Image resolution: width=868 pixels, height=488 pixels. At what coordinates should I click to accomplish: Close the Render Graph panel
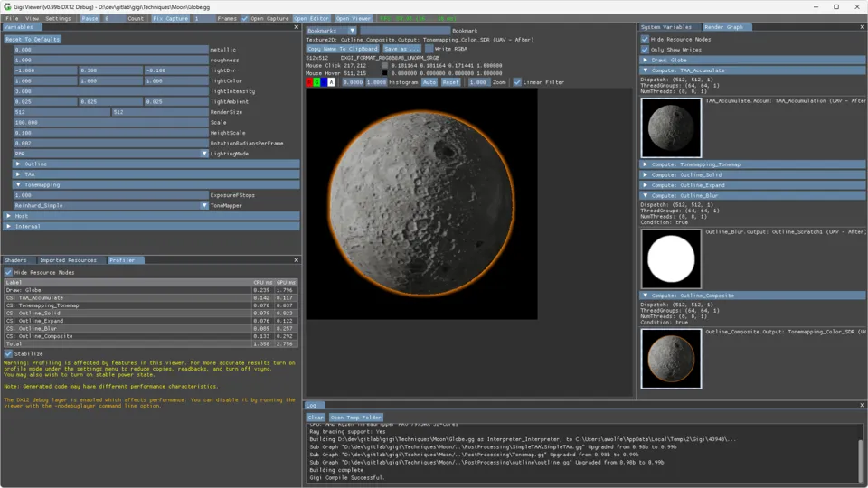coord(862,27)
